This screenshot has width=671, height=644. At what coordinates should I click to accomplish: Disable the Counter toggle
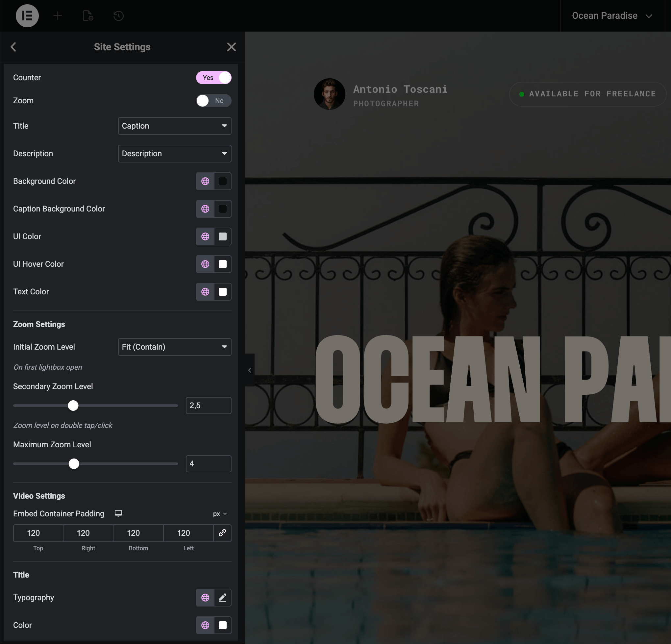pyautogui.click(x=213, y=78)
